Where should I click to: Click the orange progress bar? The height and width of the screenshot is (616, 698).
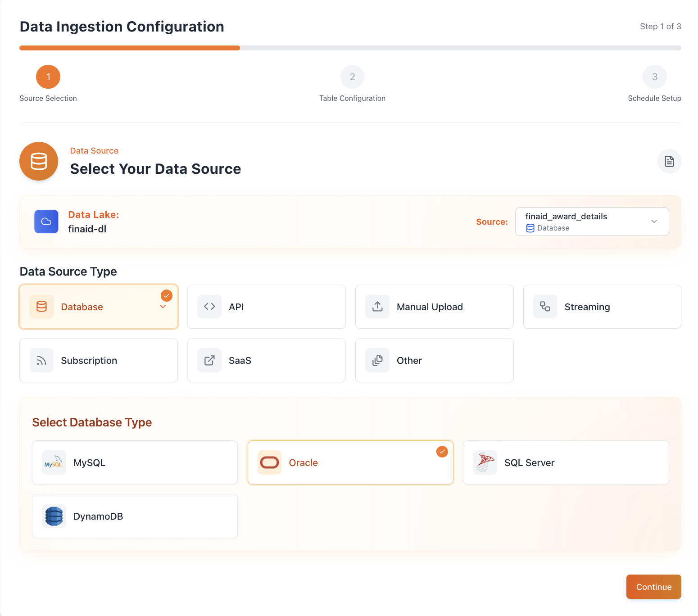tap(130, 48)
